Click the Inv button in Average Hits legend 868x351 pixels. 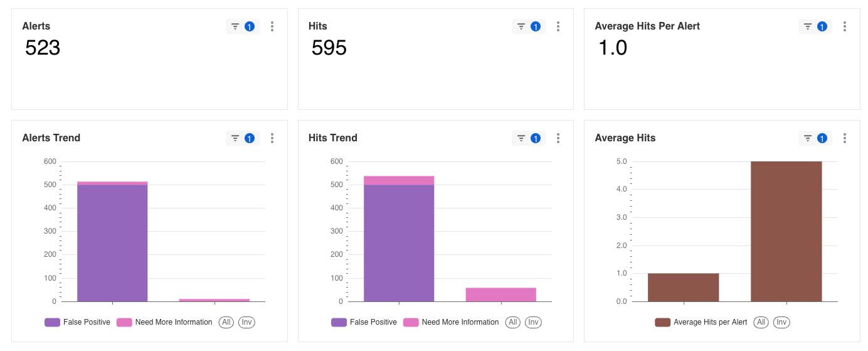click(x=781, y=322)
